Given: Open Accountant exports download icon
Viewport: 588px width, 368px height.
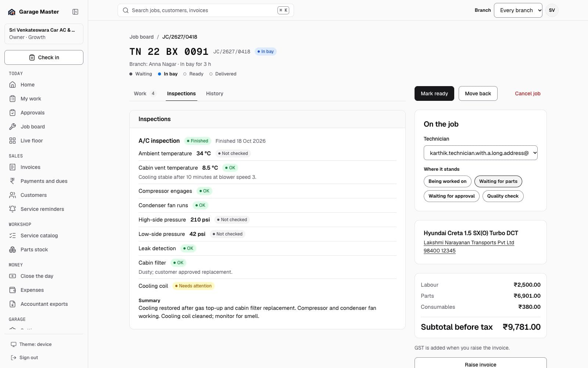Looking at the screenshot, I should point(12,304).
